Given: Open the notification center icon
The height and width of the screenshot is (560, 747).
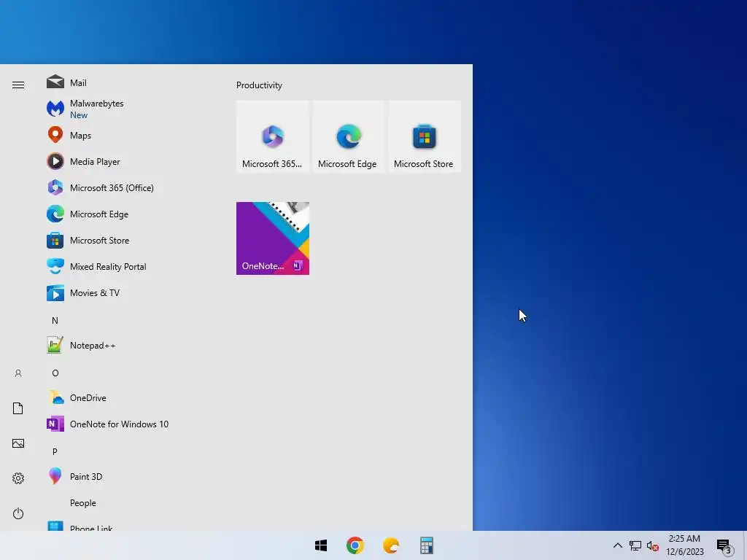Looking at the screenshot, I should tap(724, 546).
